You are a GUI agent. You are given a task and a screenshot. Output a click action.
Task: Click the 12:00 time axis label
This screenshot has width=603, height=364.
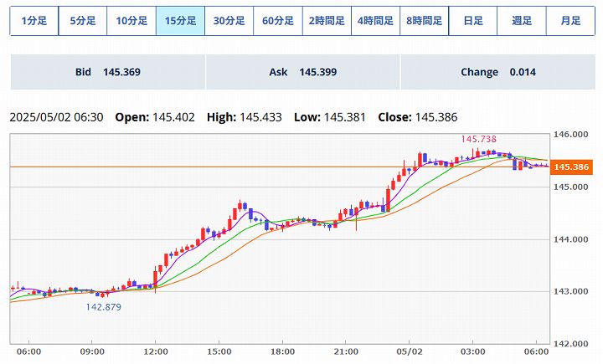[x=156, y=351]
